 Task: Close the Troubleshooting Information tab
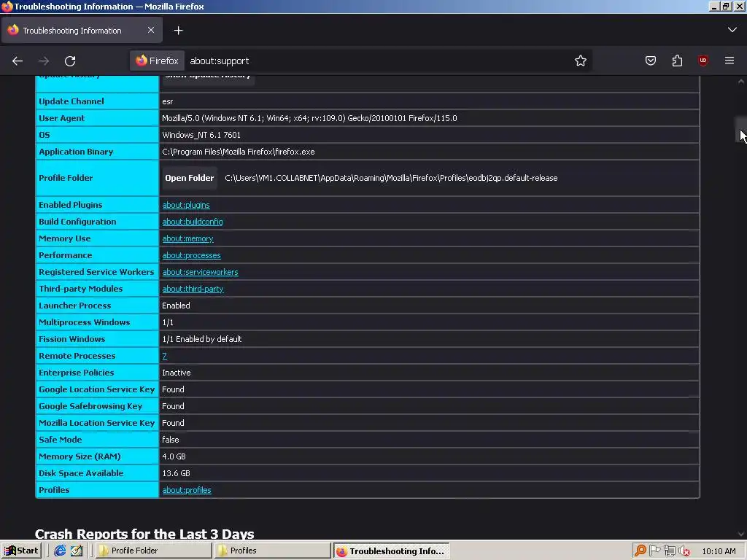pos(151,30)
